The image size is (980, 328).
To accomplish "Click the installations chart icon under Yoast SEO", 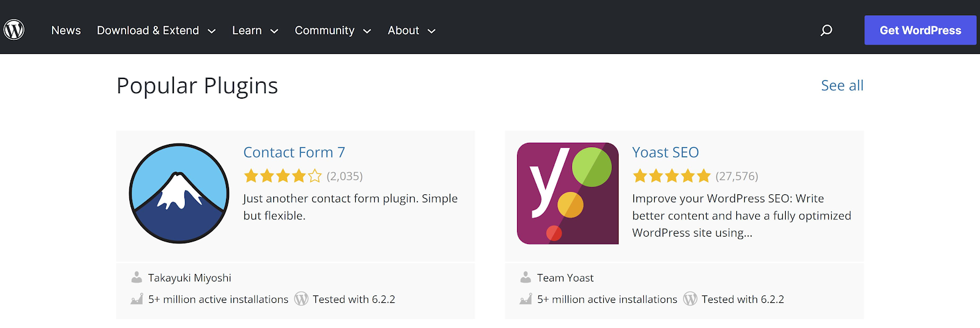I will [x=526, y=299].
